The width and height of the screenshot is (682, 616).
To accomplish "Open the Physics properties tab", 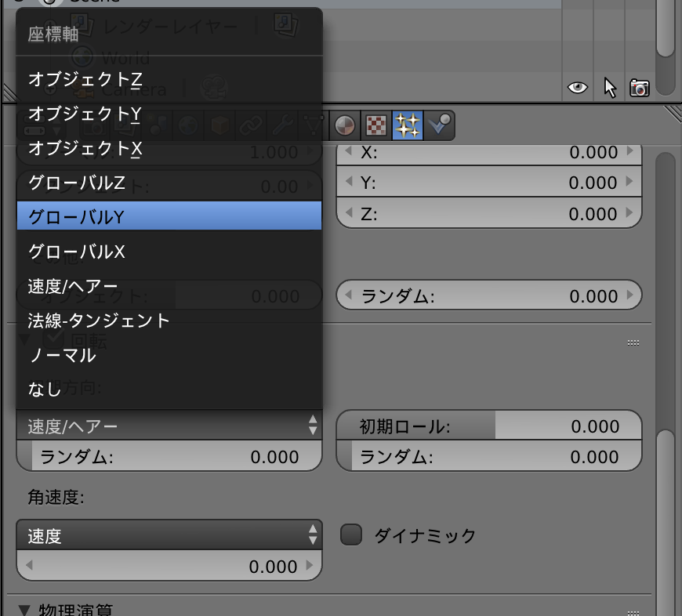I will tap(439, 125).
